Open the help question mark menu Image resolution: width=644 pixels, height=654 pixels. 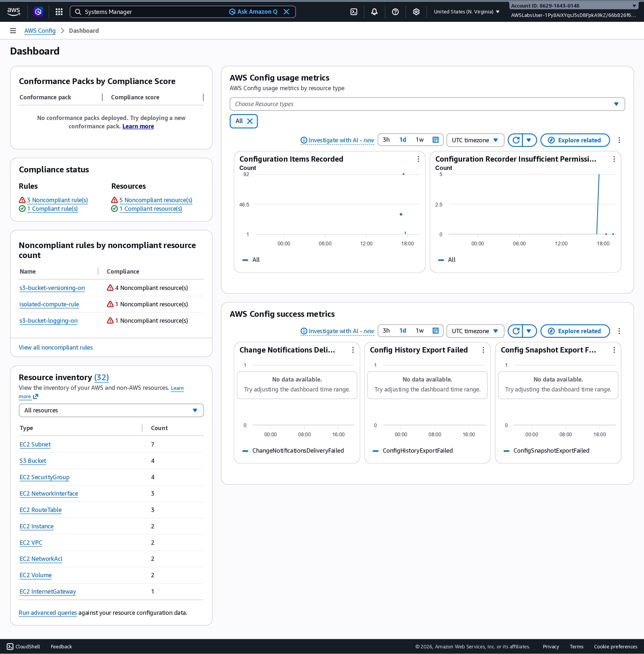pyautogui.click(x=395, y=12)
